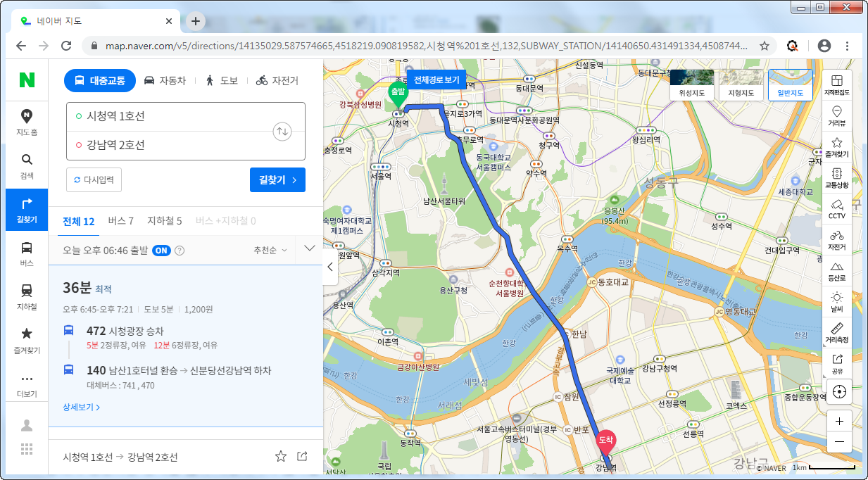This screenshot has width=868, height=480.
Task: Open 더보기 more menu in the sidebar
Action: point(27,384)
